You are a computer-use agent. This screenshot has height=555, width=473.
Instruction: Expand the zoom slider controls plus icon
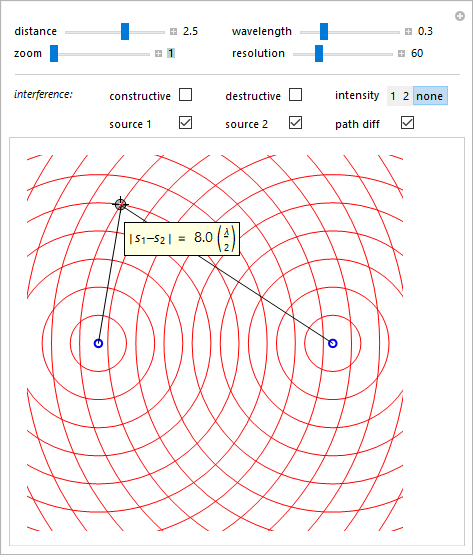(x=158, y=53)
